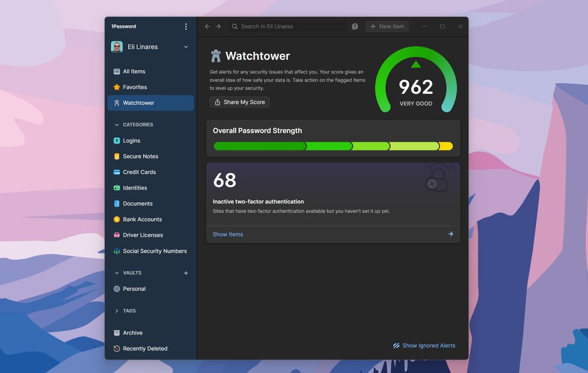Click the Identities icon
Screen dimensions: 588x373
point(117,188)
